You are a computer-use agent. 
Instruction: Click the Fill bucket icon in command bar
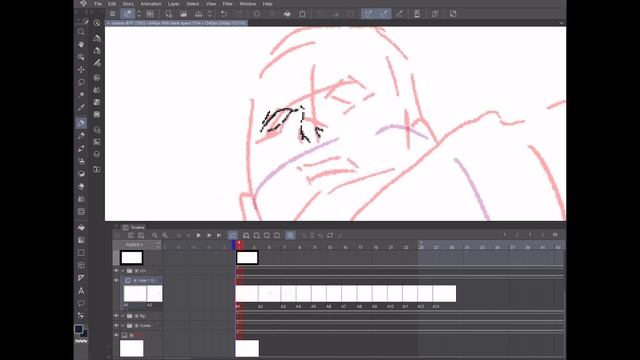pyautogui.click(x=287, y=14)
